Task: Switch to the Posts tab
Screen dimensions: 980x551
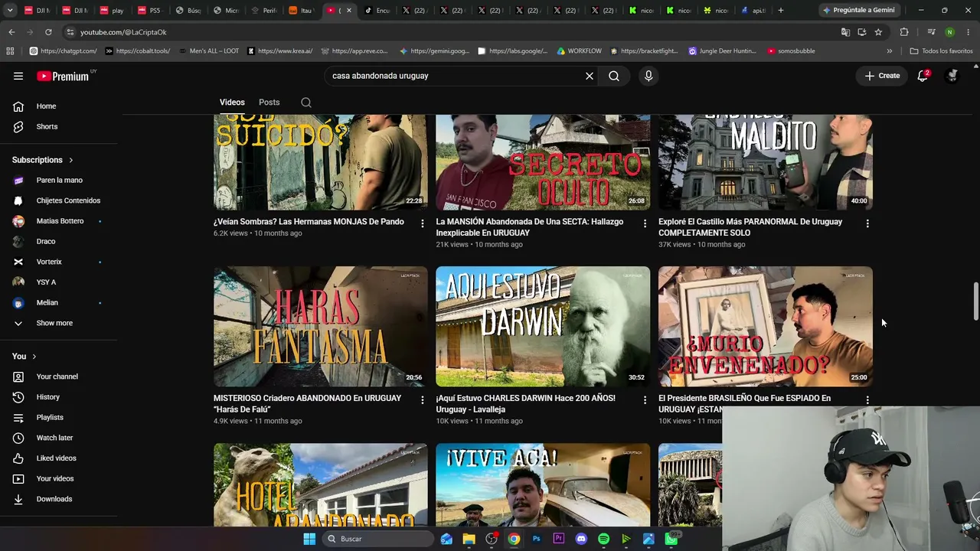Action: tap(269, 103)
